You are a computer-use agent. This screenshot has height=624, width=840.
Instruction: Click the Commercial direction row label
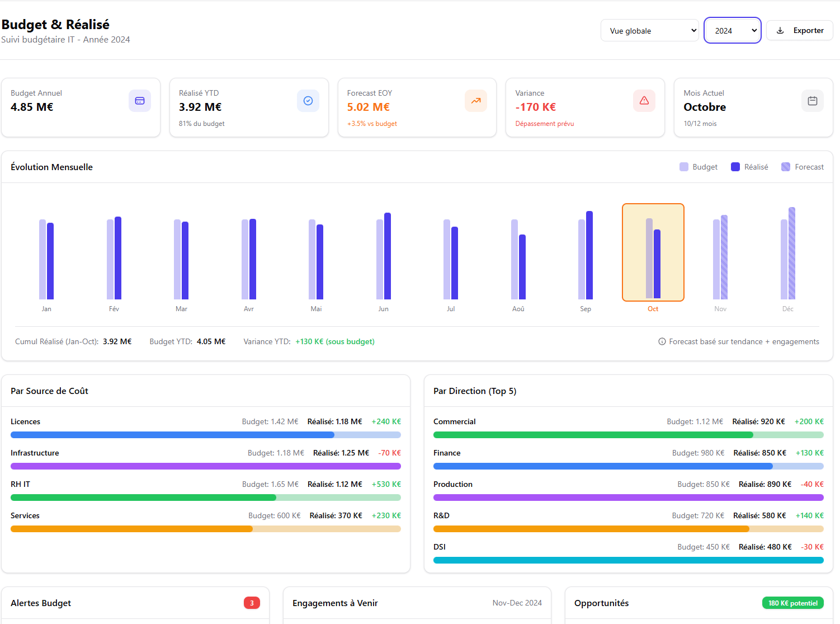pyautogui.click(x=454, y=421)
